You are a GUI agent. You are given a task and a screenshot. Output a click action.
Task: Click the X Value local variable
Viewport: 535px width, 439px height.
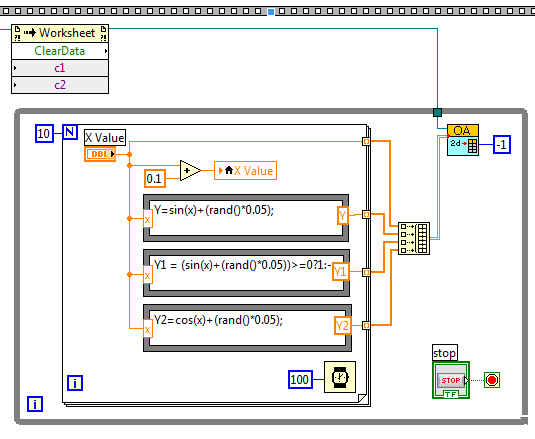[245, 171]
